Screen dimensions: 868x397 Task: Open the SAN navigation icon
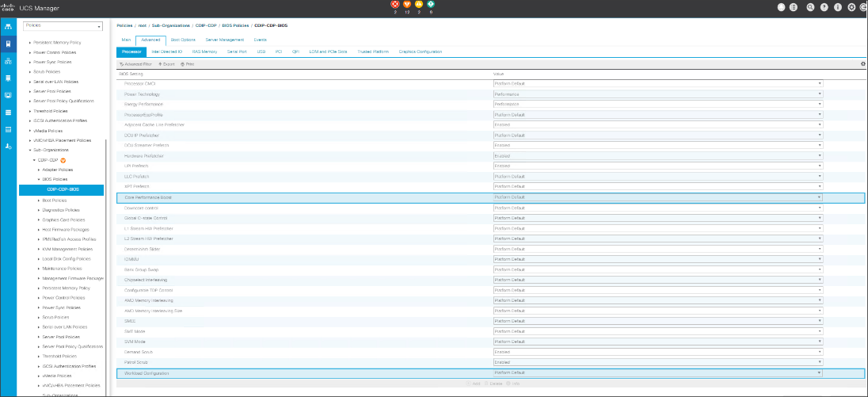click(x=8, y=78)
